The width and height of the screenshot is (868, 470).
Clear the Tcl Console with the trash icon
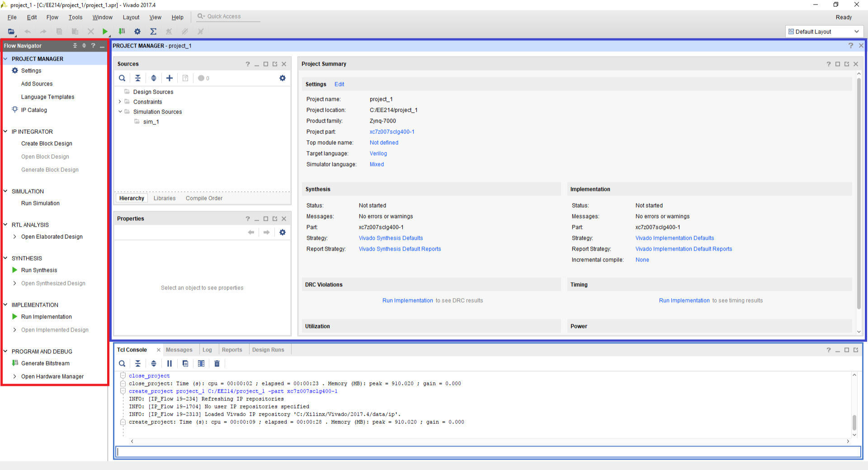pos(217,364)
